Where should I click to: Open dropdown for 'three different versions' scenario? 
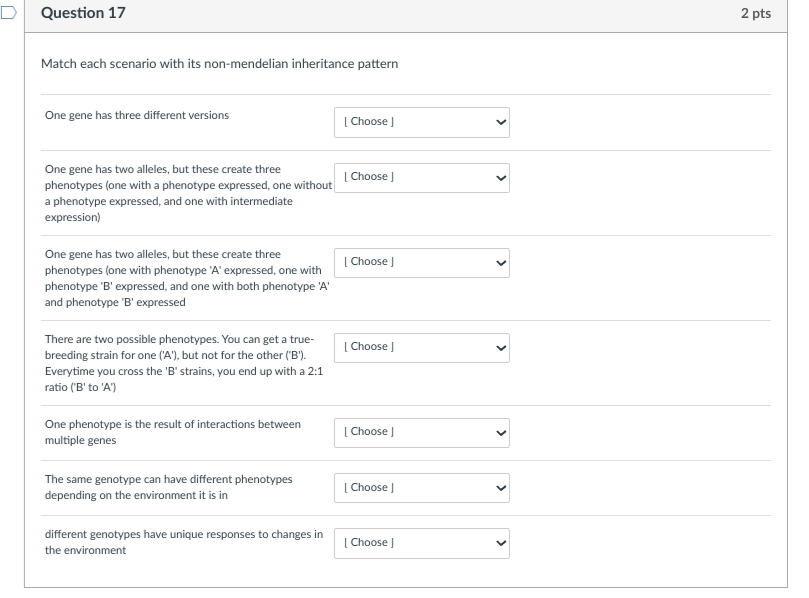[x=423, y=122]
